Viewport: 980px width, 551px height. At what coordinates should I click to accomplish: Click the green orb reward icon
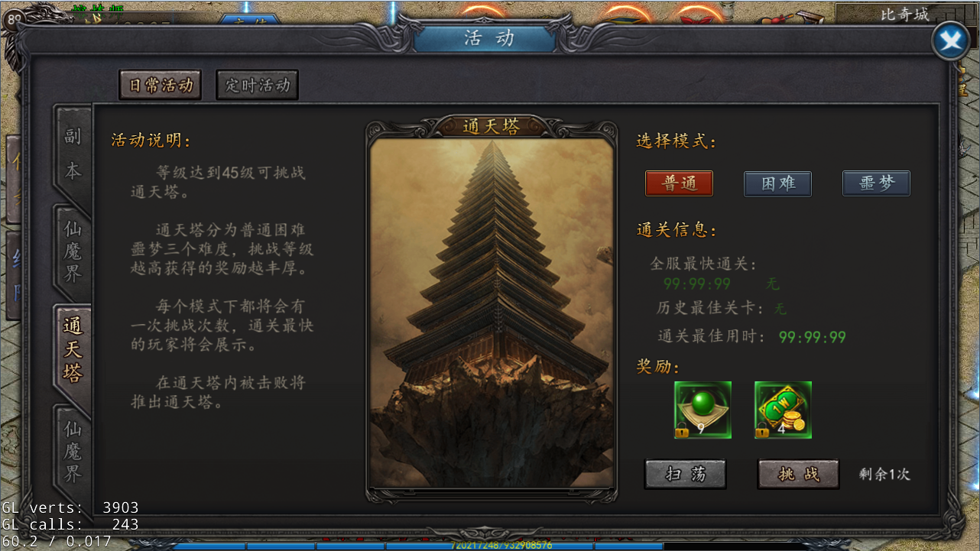(703, 410)
